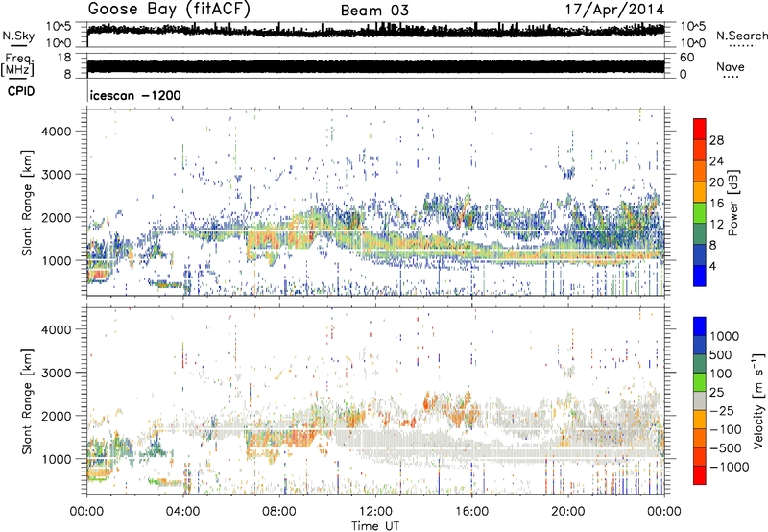Screen dimensions: 768x532
Task: Click the 3000 km tick on power panel
Action: coord(57,175)
